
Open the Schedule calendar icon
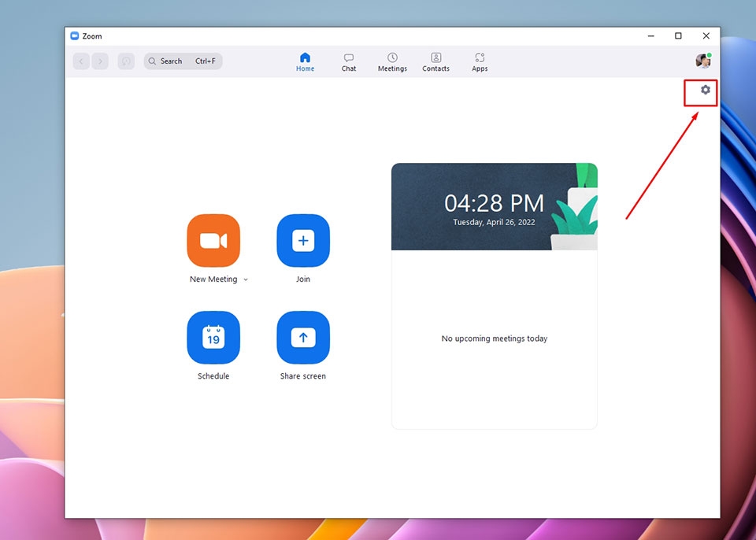(x=213, y=338)
